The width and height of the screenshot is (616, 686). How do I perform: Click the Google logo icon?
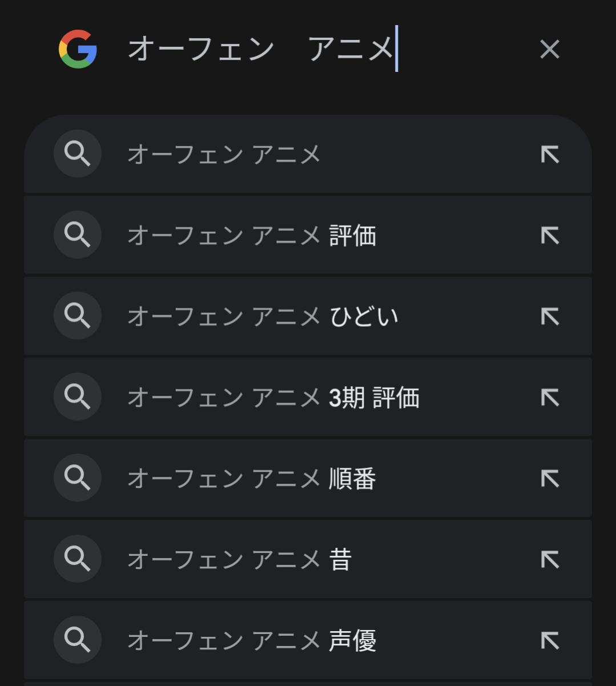78,49
